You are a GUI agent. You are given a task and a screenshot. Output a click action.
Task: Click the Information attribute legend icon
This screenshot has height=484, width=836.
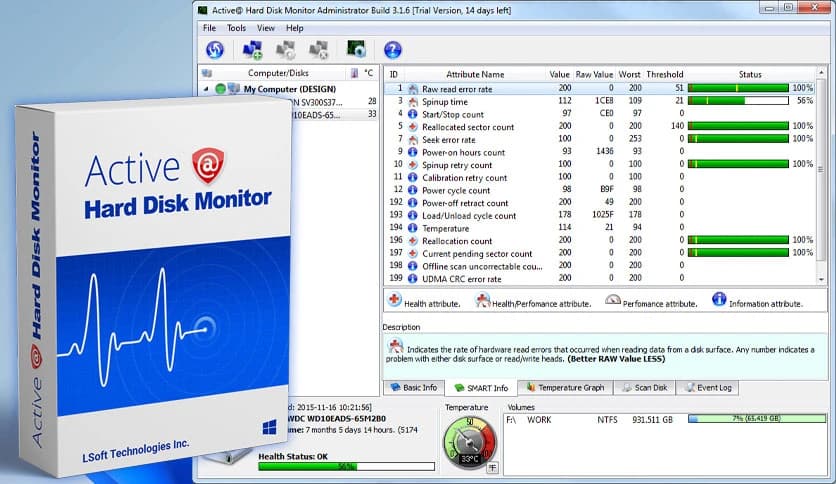coord(719,300)
